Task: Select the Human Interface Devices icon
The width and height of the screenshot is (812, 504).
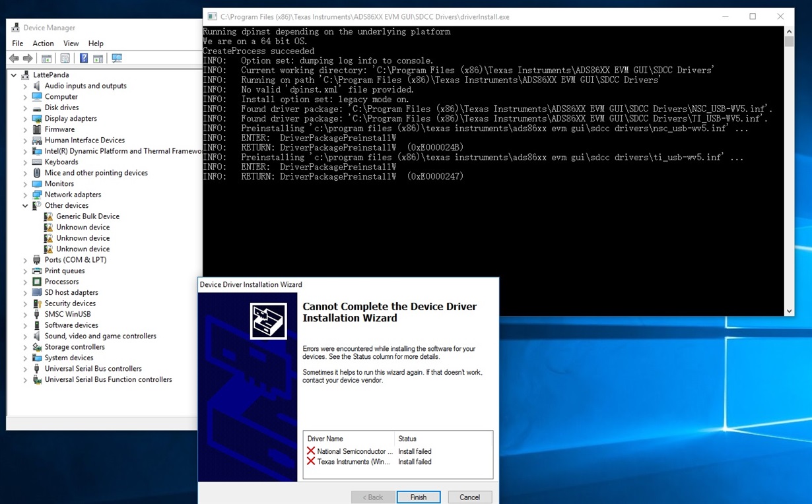Action: tap(37, 140)
